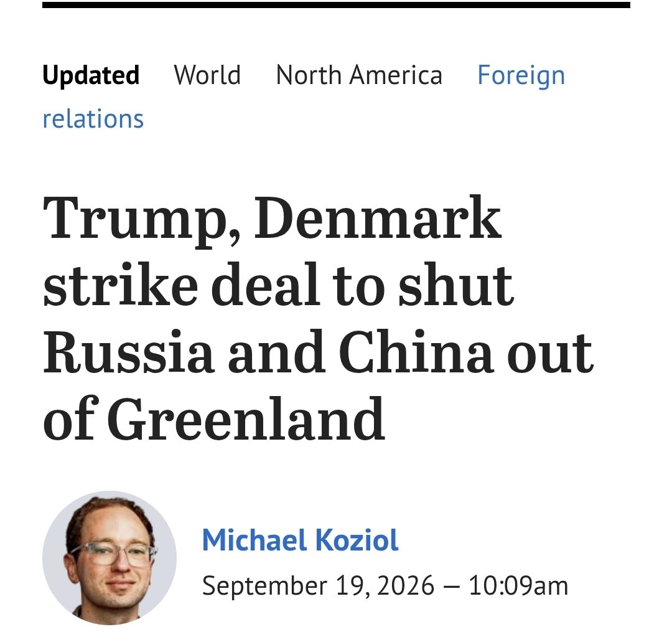Click the word 'Foreign' in blue tag

point(521,76)
